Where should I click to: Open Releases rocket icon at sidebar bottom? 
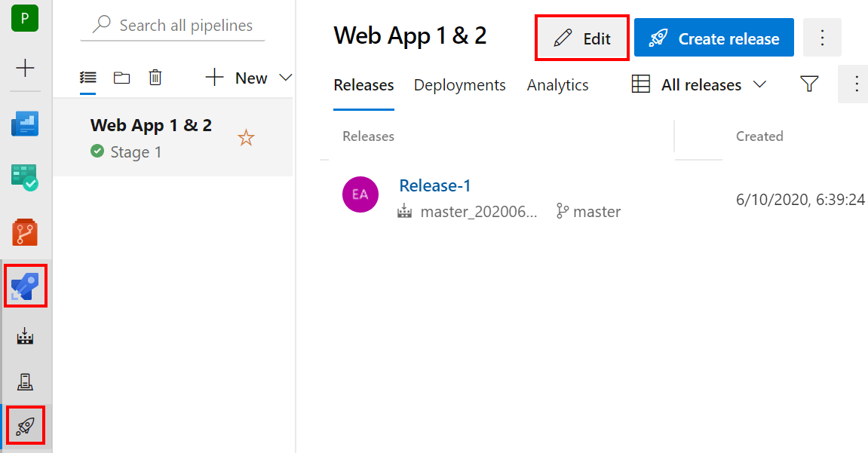[x=25, y=426]
